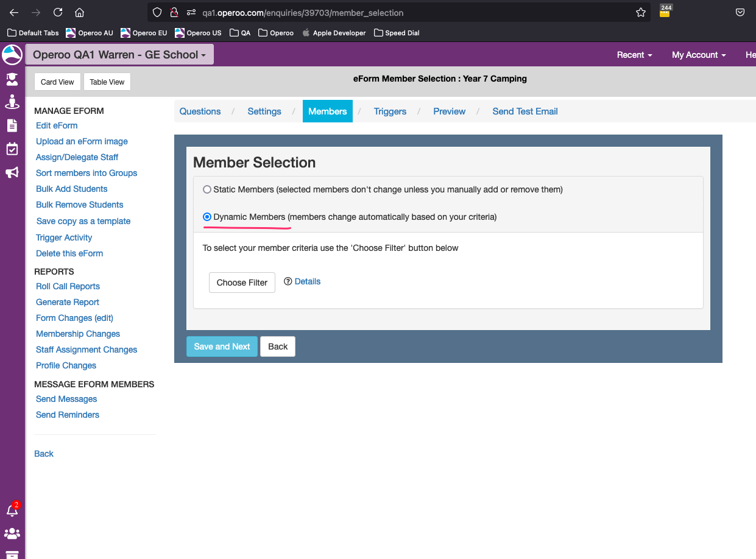Open the graduation cap students icon

pyautogui.click(x=12, y=79)
